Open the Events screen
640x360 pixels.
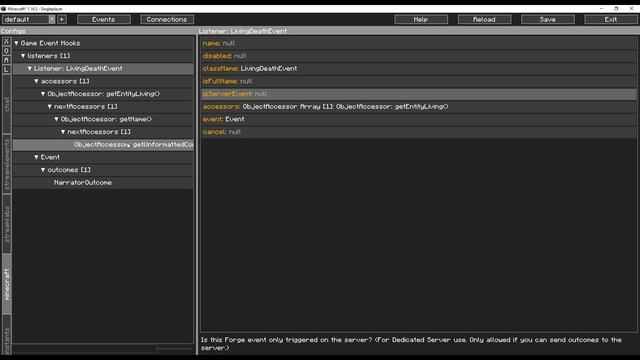click(x=104, y=19)
